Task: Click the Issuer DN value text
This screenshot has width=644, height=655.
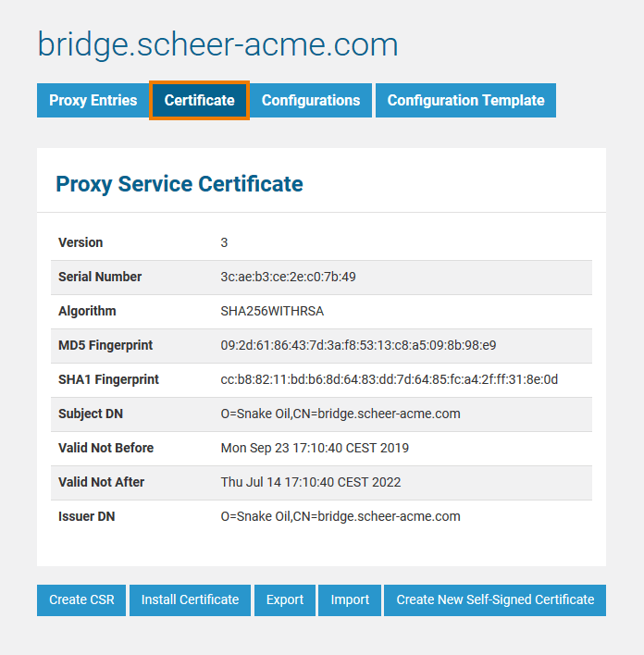Action: [x=340, y=516]
